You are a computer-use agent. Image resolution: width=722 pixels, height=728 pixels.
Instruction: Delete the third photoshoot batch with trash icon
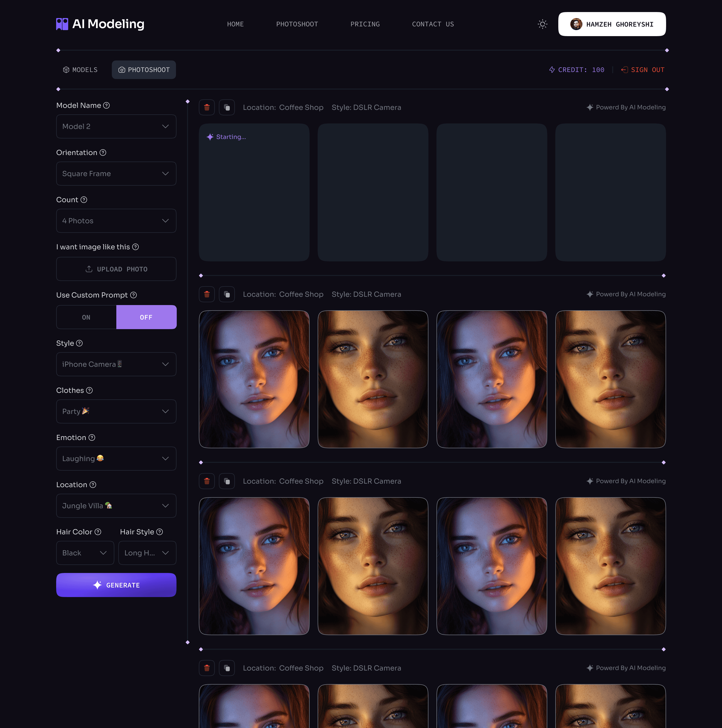click(207, 481)
